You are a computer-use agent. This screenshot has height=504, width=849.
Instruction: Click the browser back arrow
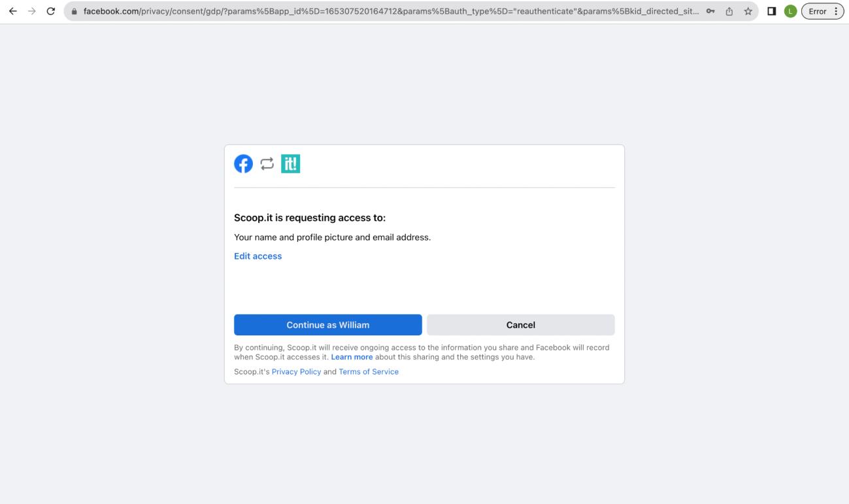pyautogui.click(x=13, y=11)
